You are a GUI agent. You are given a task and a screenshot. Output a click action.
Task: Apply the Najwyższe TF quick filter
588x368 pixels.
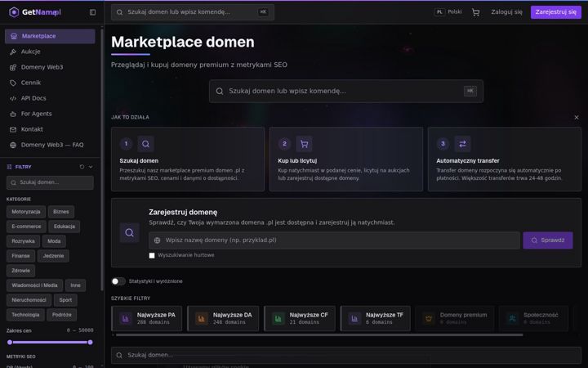pyautogui.click(x=376, y=318)
